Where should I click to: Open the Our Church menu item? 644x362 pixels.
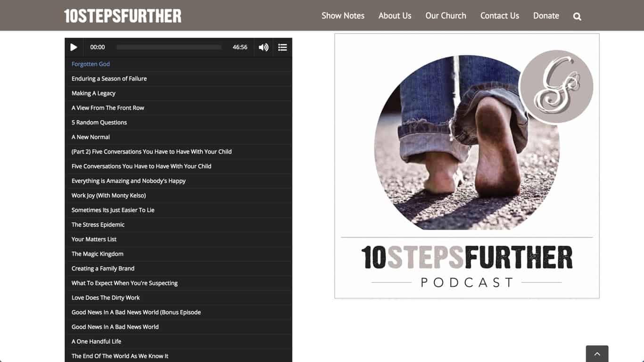[446, 16]
